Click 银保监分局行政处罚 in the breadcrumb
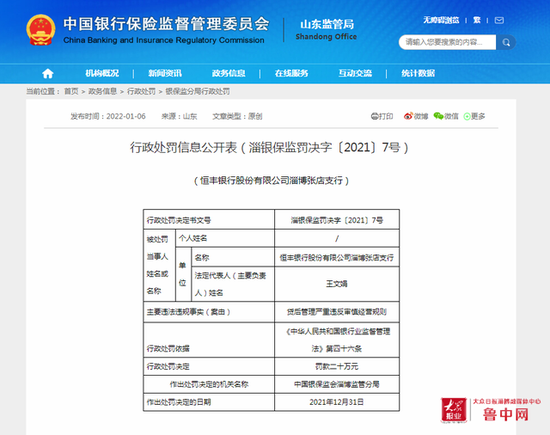The width and height of the screenshot is (550, 435). pos(197,92)
